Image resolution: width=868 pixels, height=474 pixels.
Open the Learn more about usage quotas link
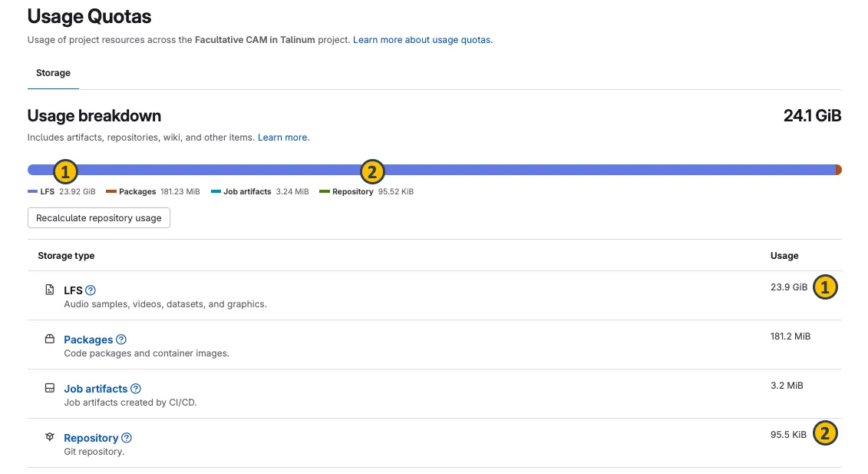(x=422, y=40)
